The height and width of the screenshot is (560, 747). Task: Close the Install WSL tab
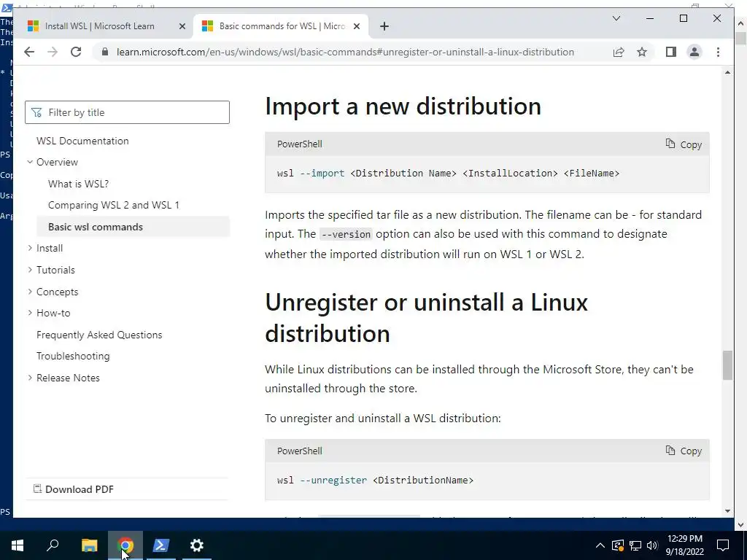(x=182, y=27)
